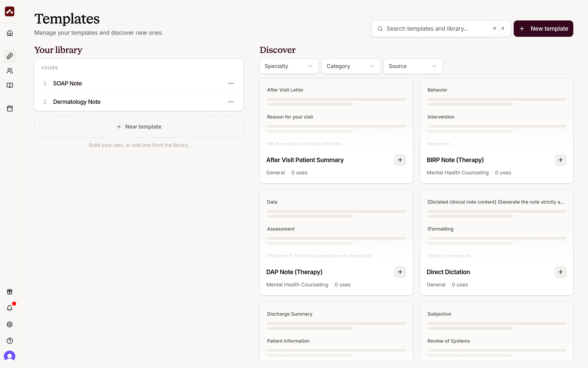Screen dimensions: 588x368
Task: Open the settings gear icon
Action: (10, 324)
